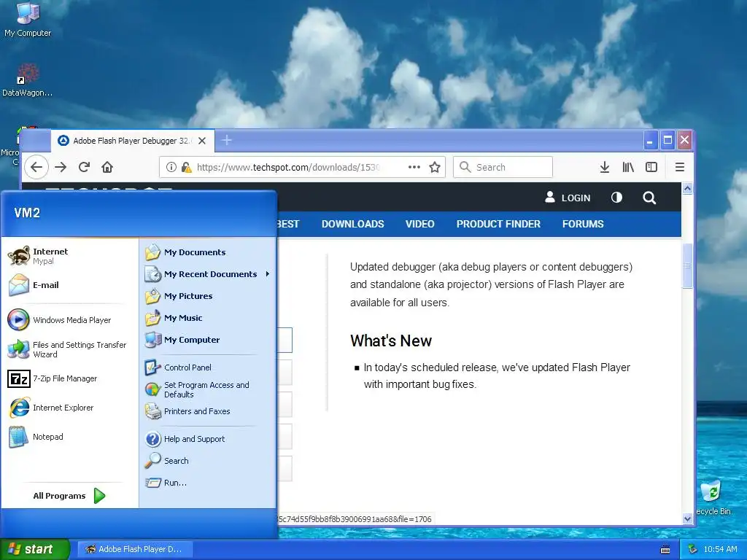Open the browser home page icon
747x560 pixels.
click(x=107, y=167)
